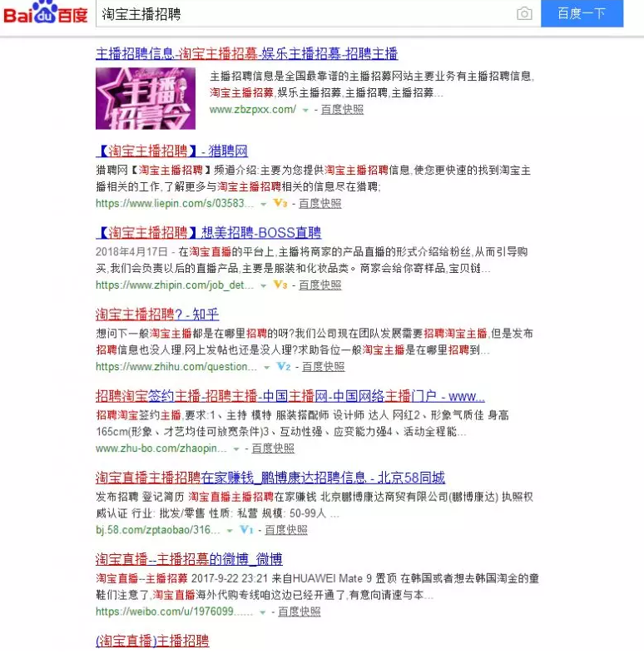Expand dropdown arrow next to bj.58.com URL

click(230, 532)
